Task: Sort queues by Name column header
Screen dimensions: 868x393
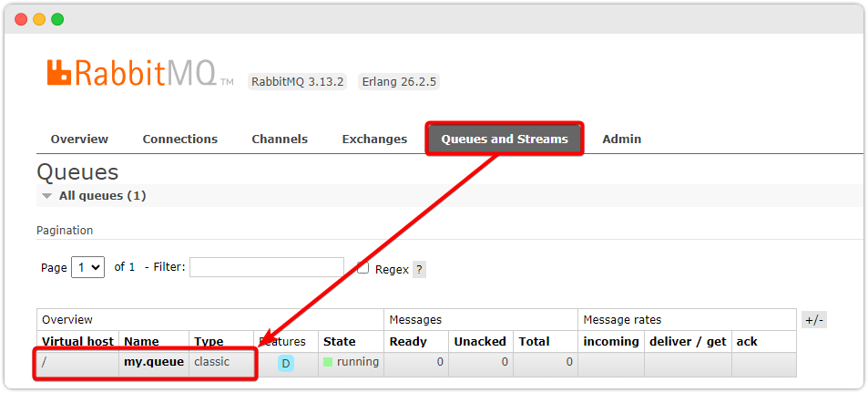Action: (x=142, y=341)
